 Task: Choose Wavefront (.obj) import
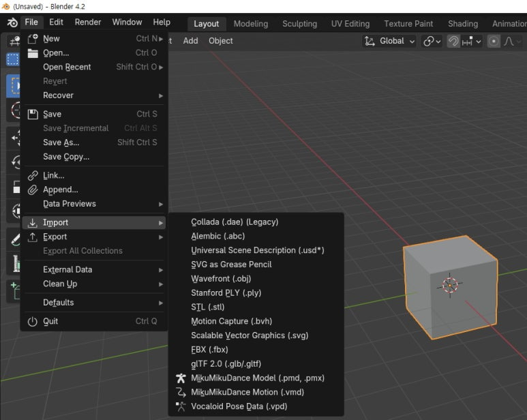pos(256,279)
